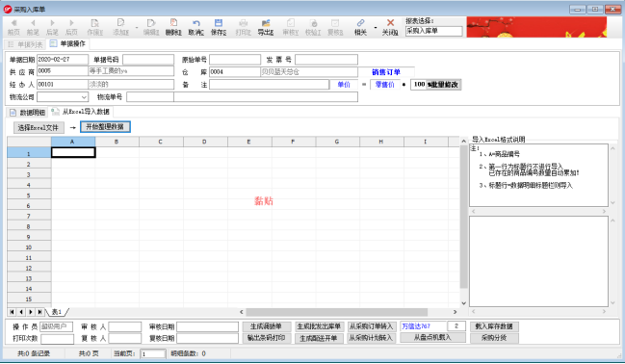Focus the 备注 remarks field
The width and height of the screenshot is (625, 364).
click(x=269, y=85)
